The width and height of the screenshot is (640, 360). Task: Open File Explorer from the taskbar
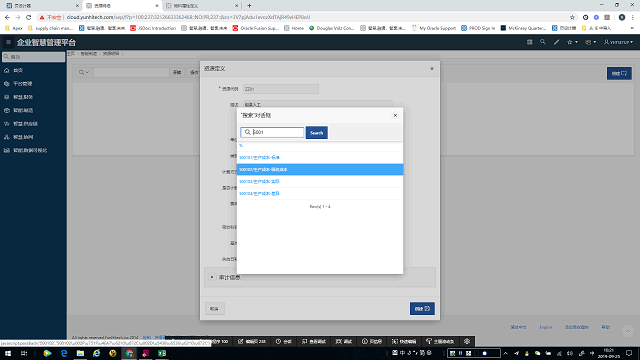(80, 353)
